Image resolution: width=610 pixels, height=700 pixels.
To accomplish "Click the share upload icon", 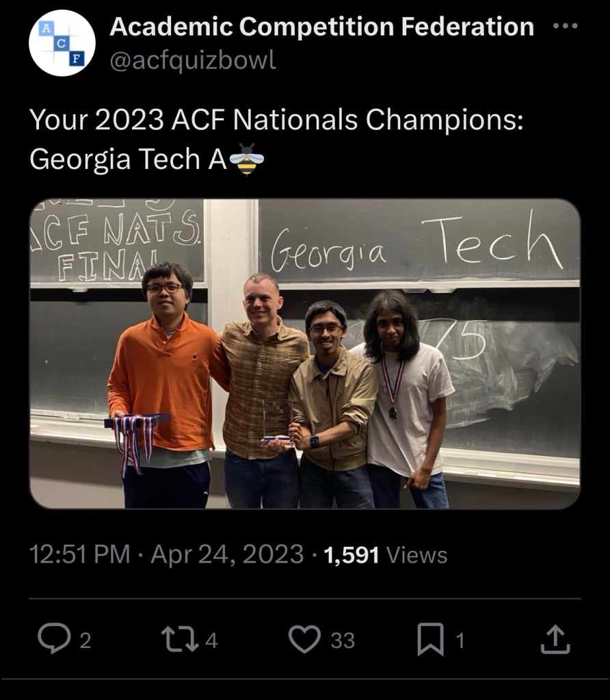I will point(556,639).
